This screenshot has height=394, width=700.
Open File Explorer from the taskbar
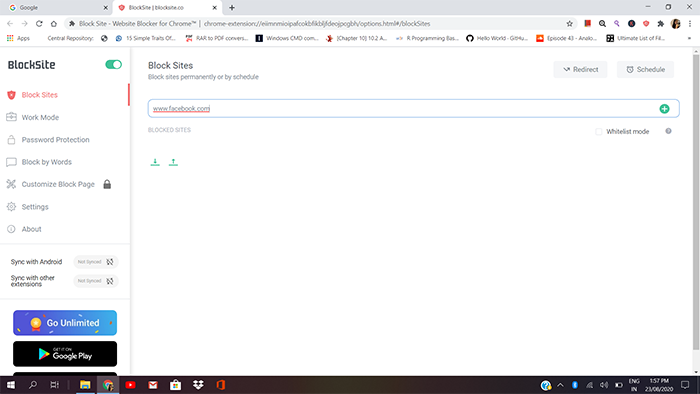pyautogui.click(x=85, y=385)
